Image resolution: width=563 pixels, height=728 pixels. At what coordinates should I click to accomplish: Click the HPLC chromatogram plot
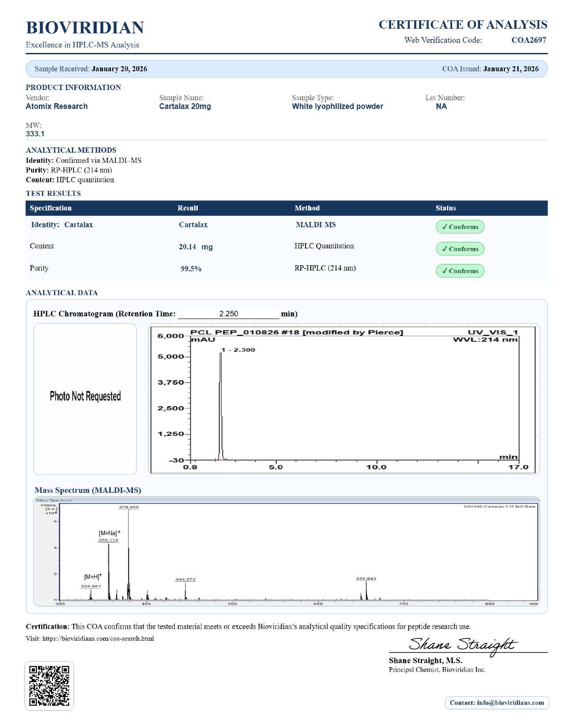[x=344, y=399]
